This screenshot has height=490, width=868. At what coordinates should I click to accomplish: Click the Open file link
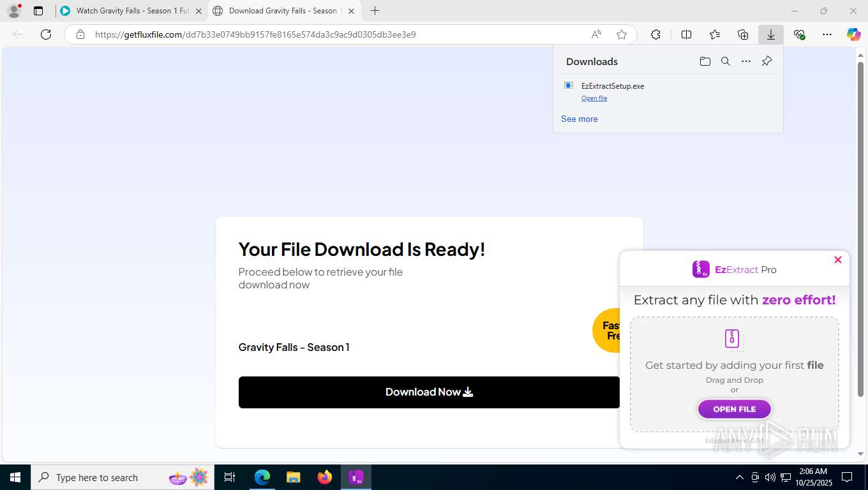coord(594,98)
